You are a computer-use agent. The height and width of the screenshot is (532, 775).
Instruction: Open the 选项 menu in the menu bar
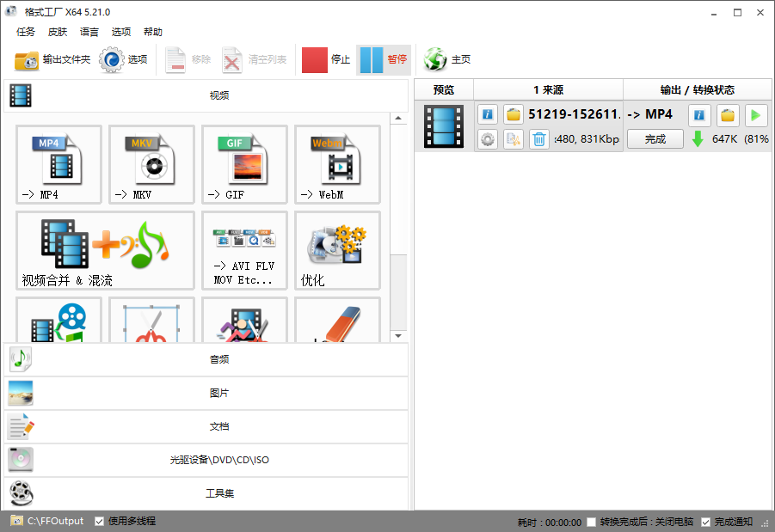[121, 32]
